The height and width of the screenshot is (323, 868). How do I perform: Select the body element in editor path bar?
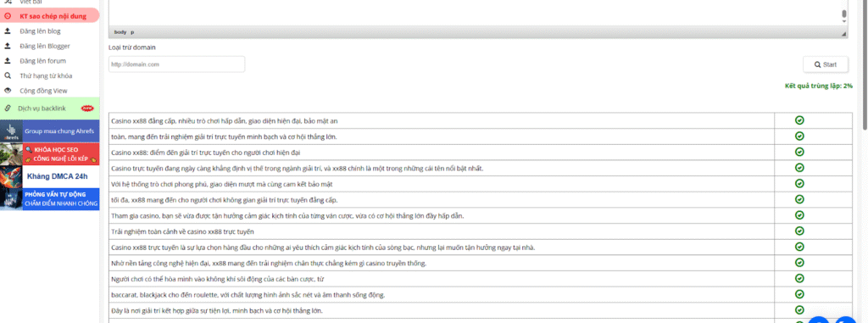pos(120,32)
